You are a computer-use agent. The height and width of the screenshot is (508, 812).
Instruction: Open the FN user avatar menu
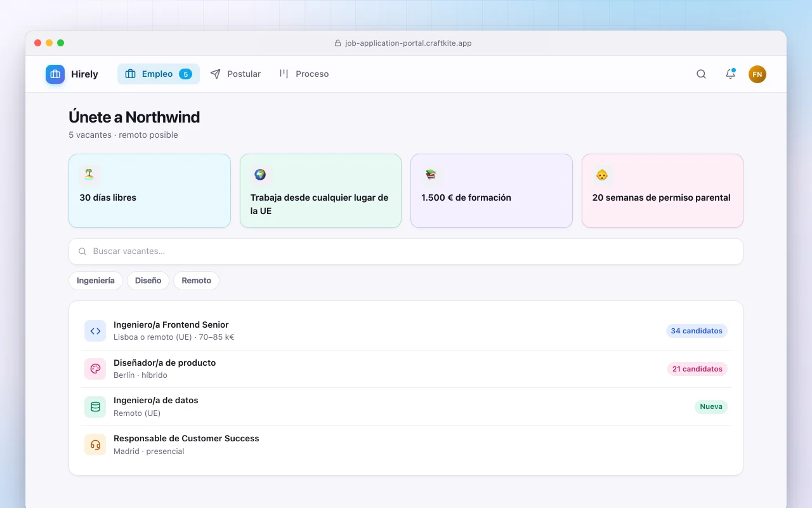click(757, 74)
